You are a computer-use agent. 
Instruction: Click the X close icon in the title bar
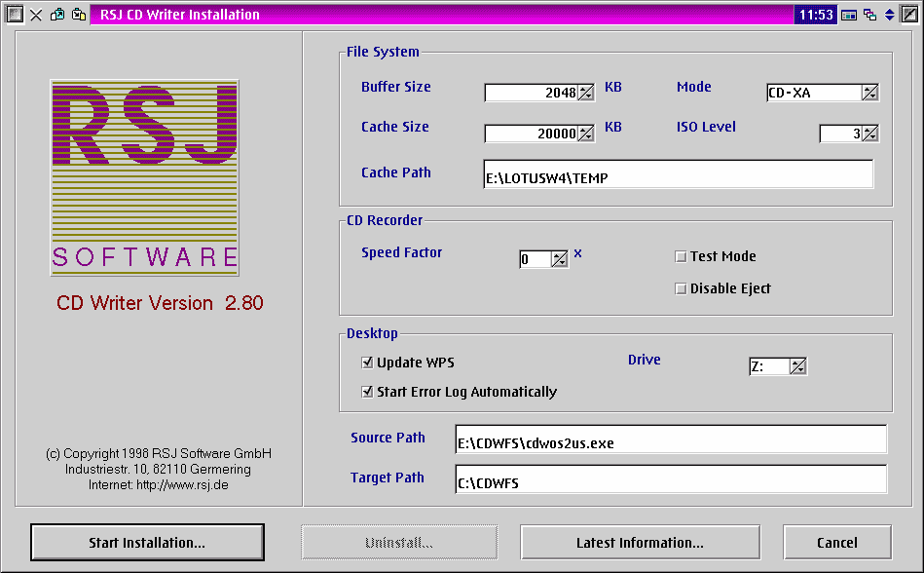point(36,15)
